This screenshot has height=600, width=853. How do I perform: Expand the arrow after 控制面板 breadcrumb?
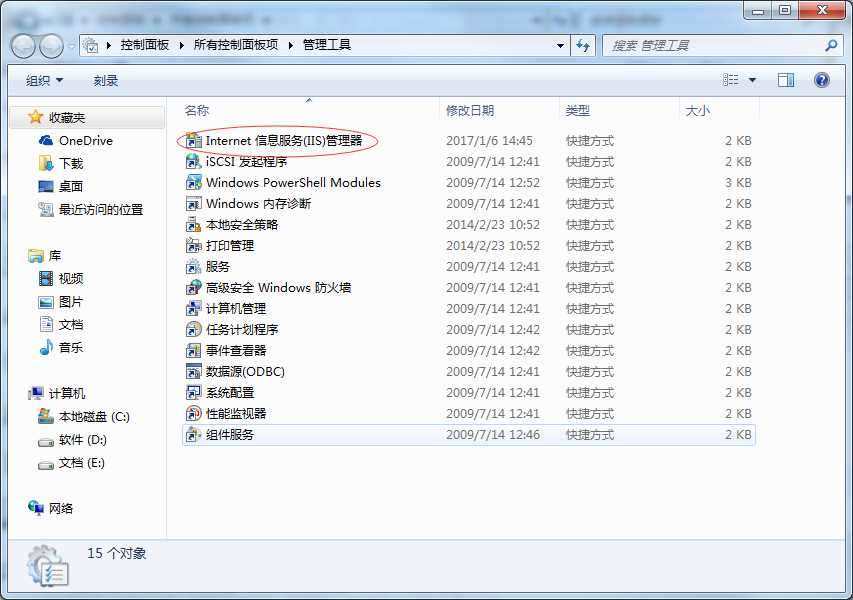click(x=181, y=45)
